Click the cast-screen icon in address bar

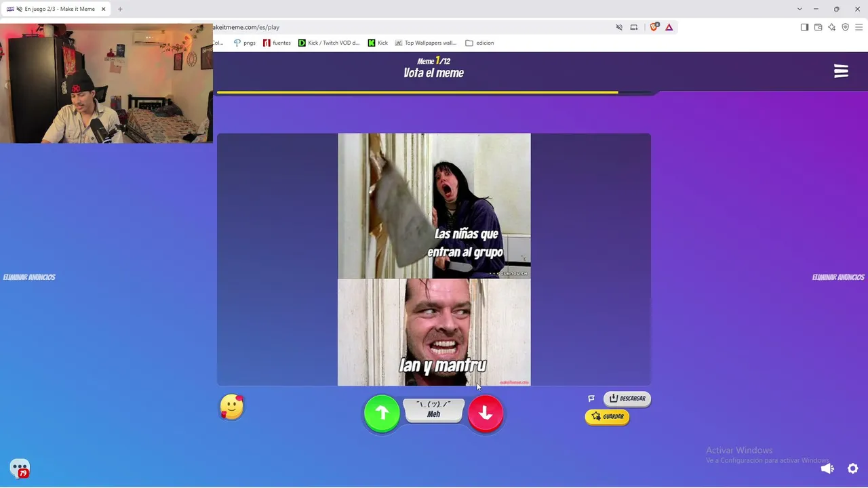pos(634,27)
